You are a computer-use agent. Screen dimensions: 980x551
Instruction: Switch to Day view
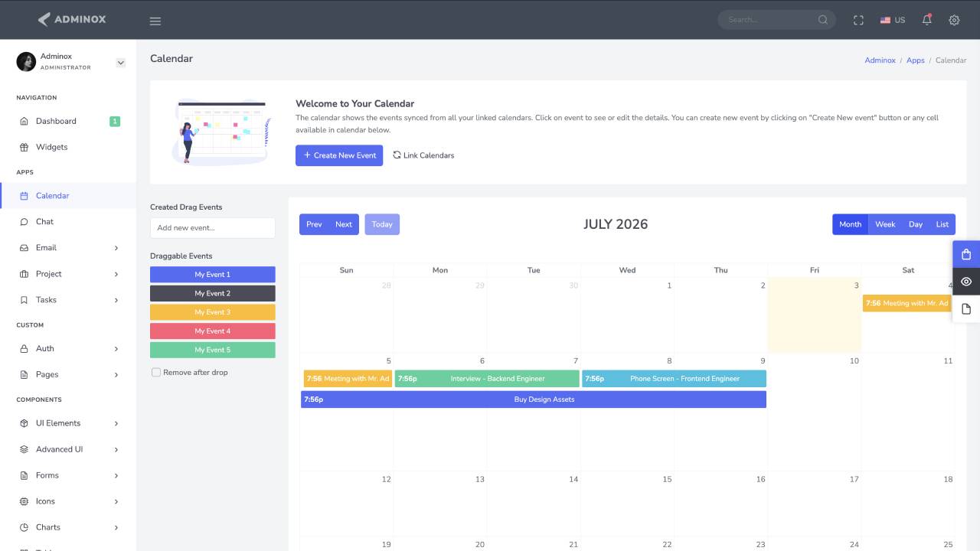[916, 224]
